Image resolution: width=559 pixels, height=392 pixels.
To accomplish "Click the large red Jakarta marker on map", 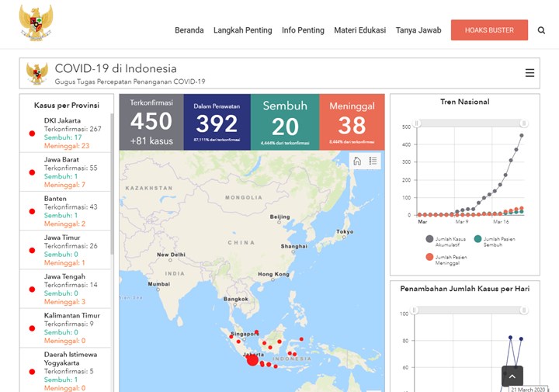I will [252, 360].
